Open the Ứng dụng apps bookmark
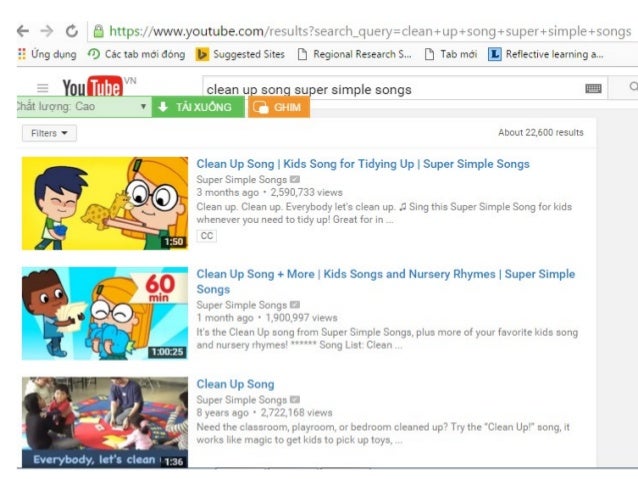This screenshot has width=638, height=479. coord(47,54)
